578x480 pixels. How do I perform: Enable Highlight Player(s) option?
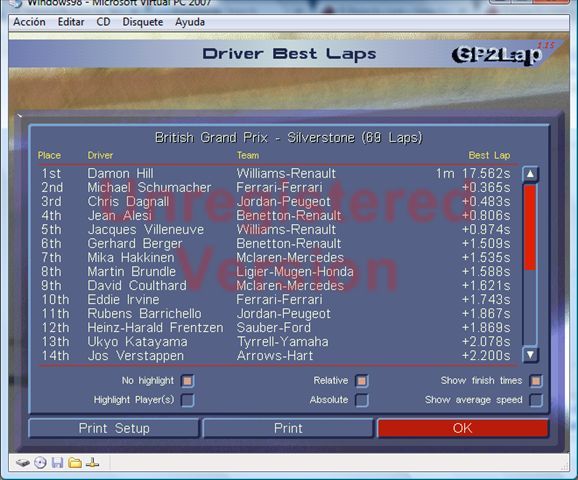click(x=188, y=400)
